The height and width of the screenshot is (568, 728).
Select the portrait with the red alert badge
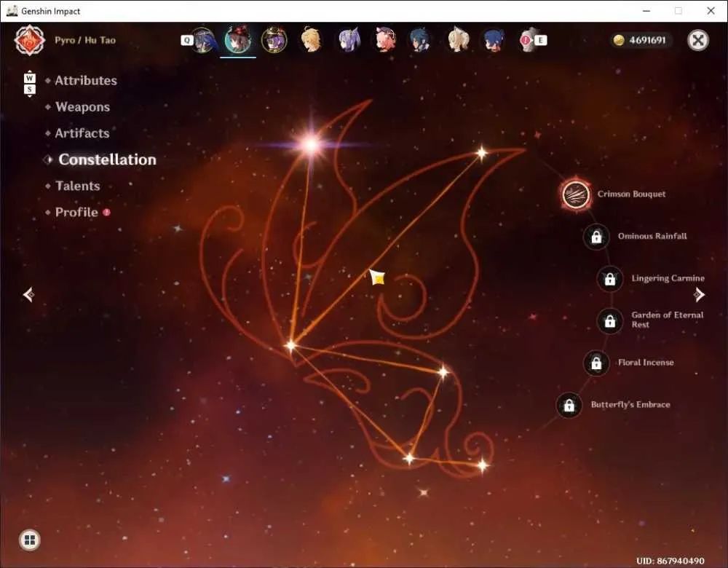click(x=527, y=40)
